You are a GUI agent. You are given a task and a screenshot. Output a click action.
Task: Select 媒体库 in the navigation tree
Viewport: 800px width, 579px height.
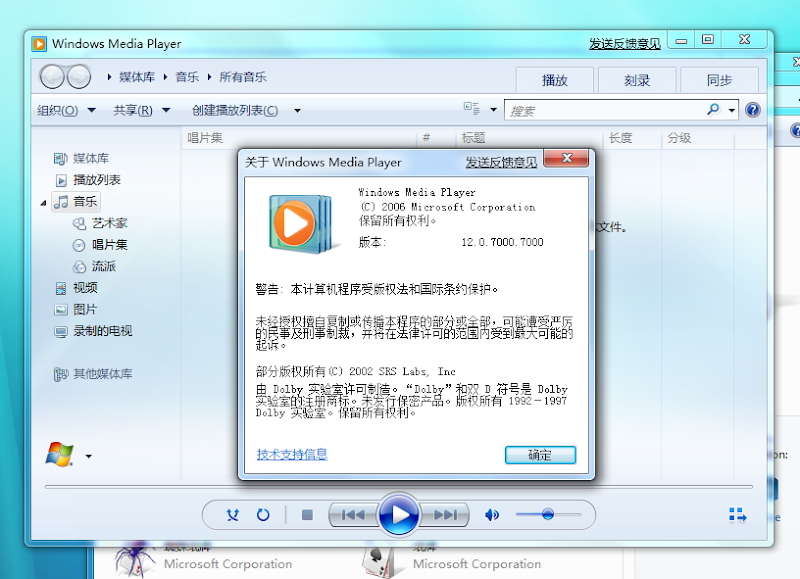point(82,159)
